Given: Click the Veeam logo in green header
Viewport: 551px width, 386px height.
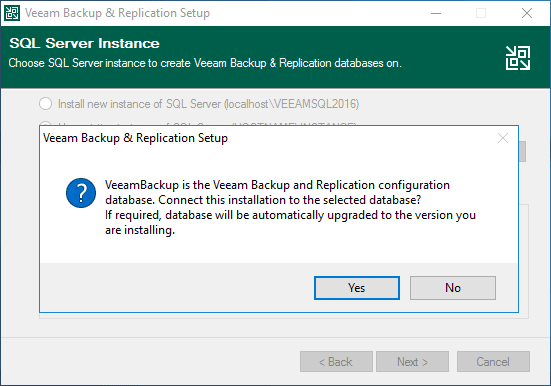Looking at the screenshot, I should [x=518, y=58].
